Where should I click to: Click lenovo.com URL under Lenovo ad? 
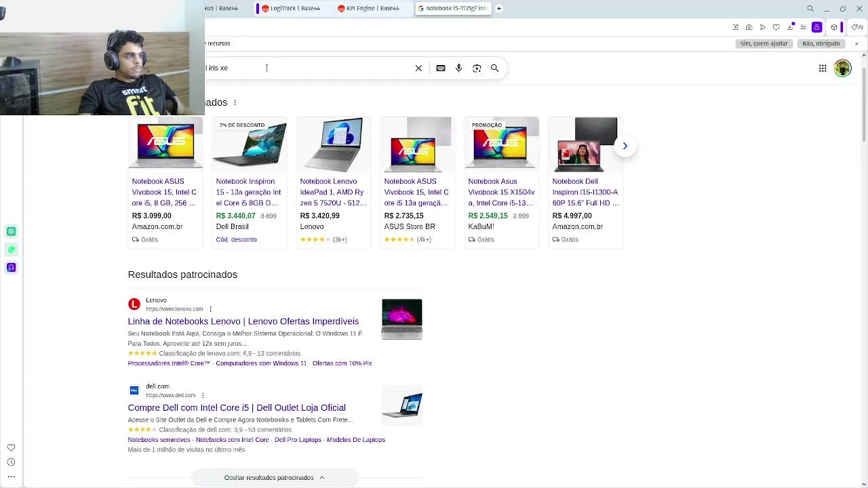point(174,309)
